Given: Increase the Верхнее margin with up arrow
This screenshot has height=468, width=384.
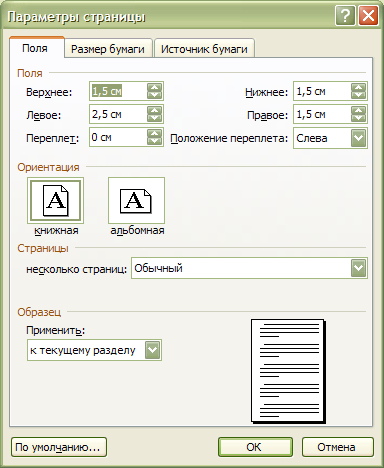Looking at the screenshot, I should (154, 87).
